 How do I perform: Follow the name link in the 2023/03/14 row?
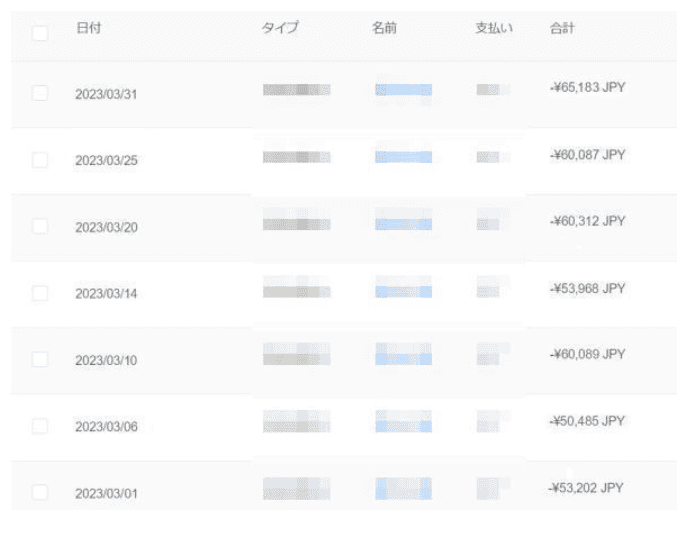403,291
